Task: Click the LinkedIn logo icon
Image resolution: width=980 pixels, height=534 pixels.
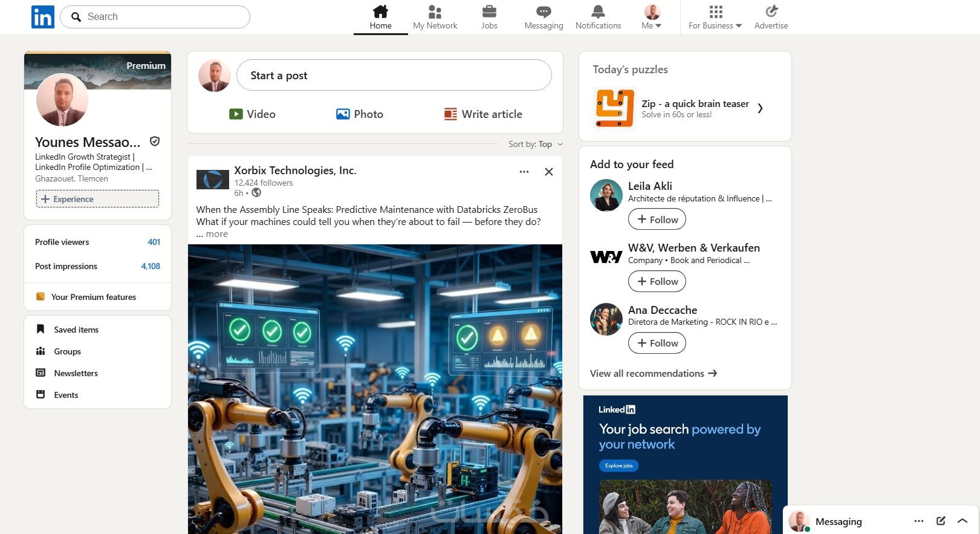Action: coord(42,17)
